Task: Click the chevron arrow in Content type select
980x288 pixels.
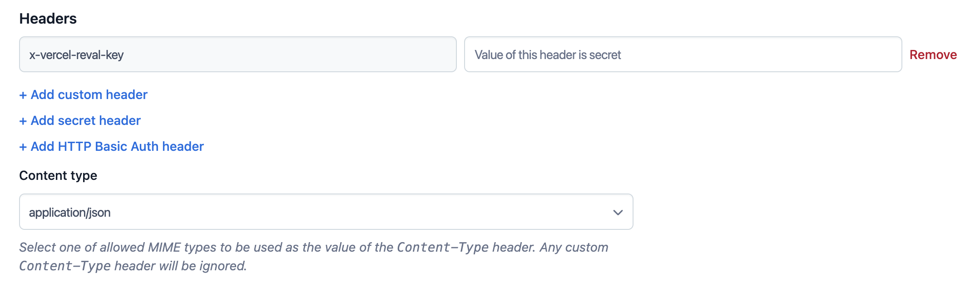Action: (618, 212)
